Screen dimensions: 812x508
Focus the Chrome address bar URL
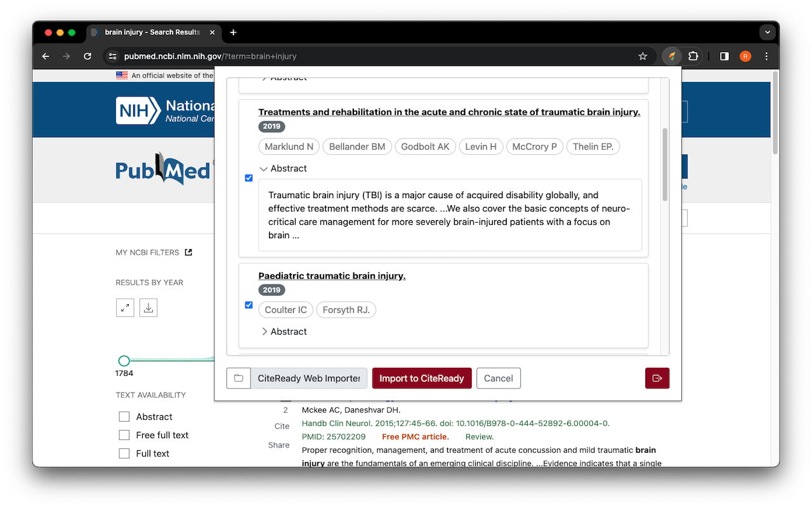[x=210, y=57]
